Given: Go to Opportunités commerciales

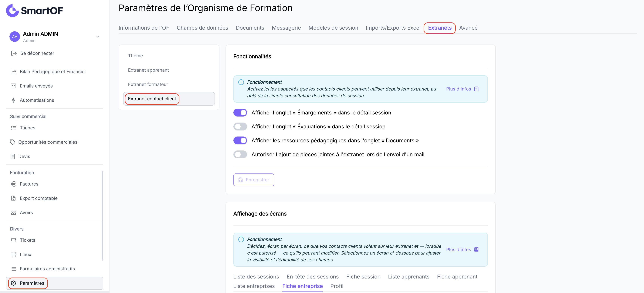Looking at the screenshot, I should (x=48, y=142).
